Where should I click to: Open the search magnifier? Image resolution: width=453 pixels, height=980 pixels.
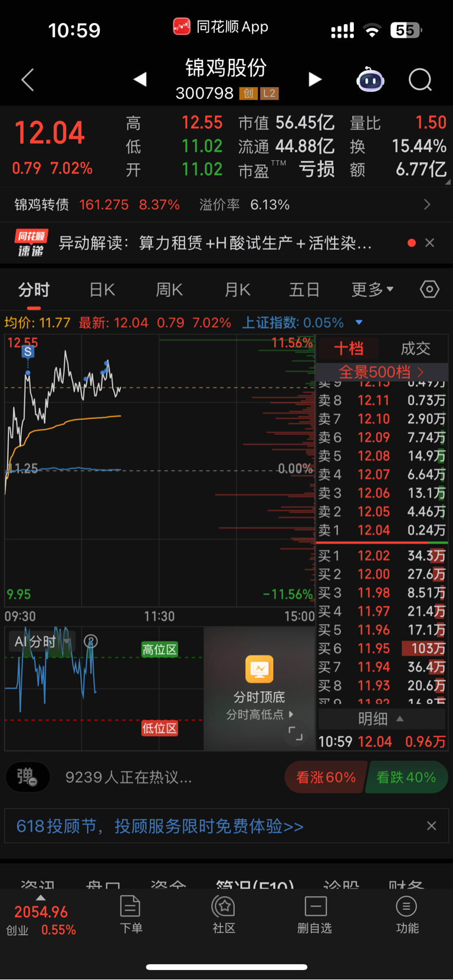pyautogui.click(x=421, y=80)
